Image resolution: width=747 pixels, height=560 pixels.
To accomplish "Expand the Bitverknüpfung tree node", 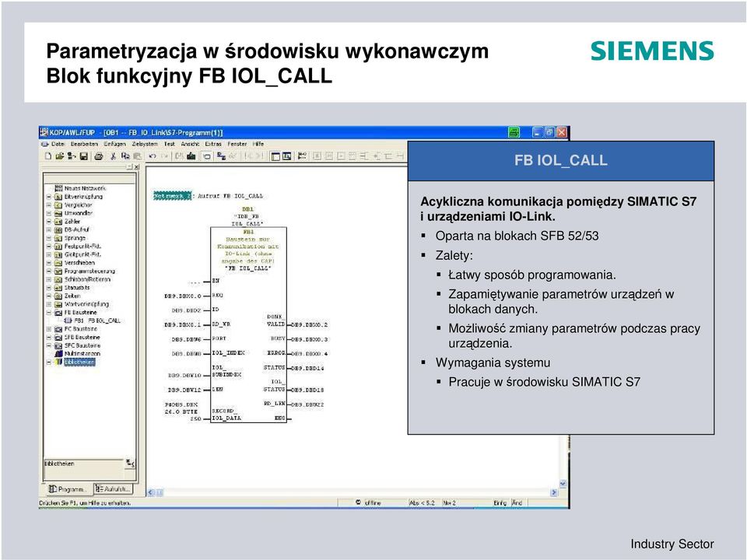I will [x=48, y=197].
